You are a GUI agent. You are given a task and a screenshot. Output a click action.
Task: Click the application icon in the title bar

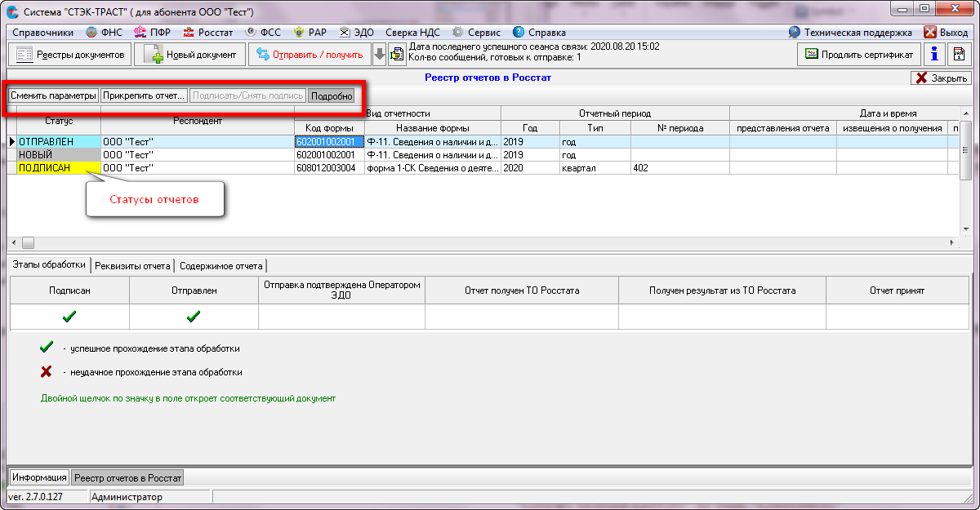[12, 11]
